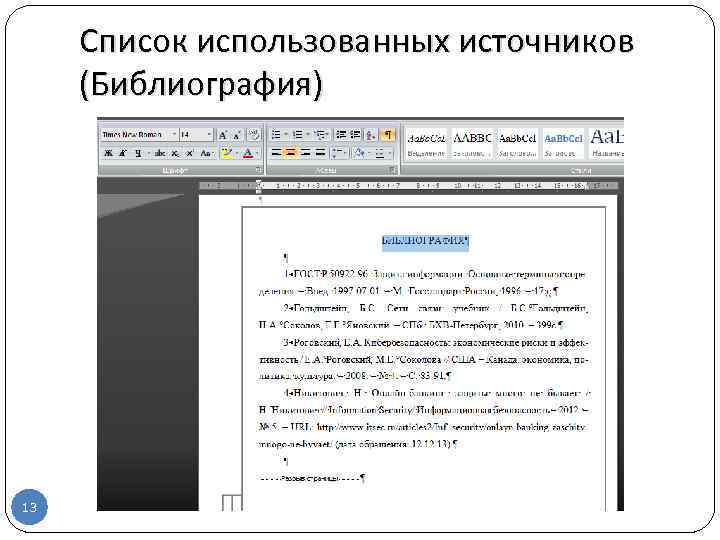Select large Aa title style
This screenshot has width=720, height=540.
click(x=606, y=143)
